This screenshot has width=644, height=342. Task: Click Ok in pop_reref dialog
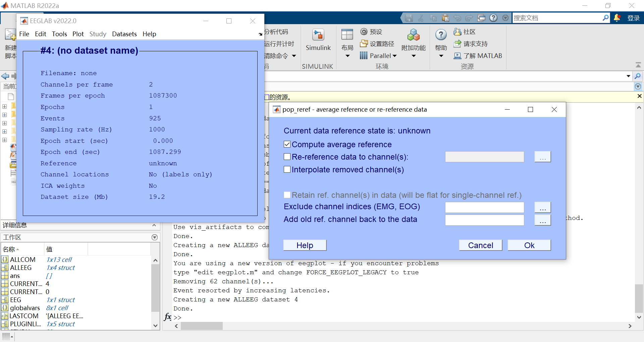click(x=529, y=245)
